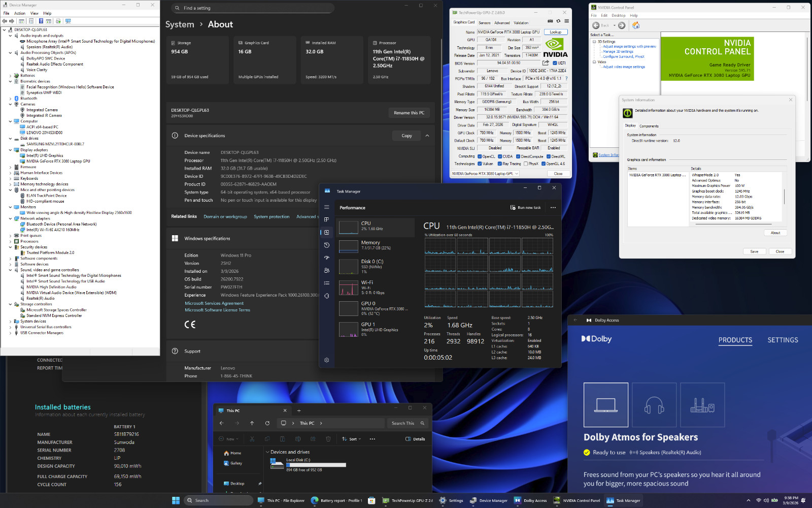812x508 pixels.
Task: Expand Processors node in Device Manager
Action: coord(10,241)
